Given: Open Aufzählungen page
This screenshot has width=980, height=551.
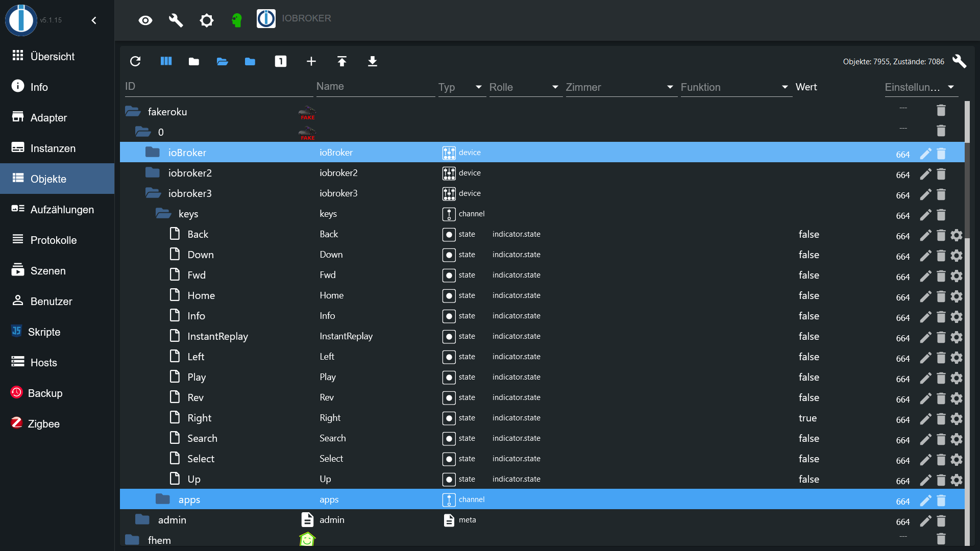Looking at the screenshot, I should [x=57, y=209].
